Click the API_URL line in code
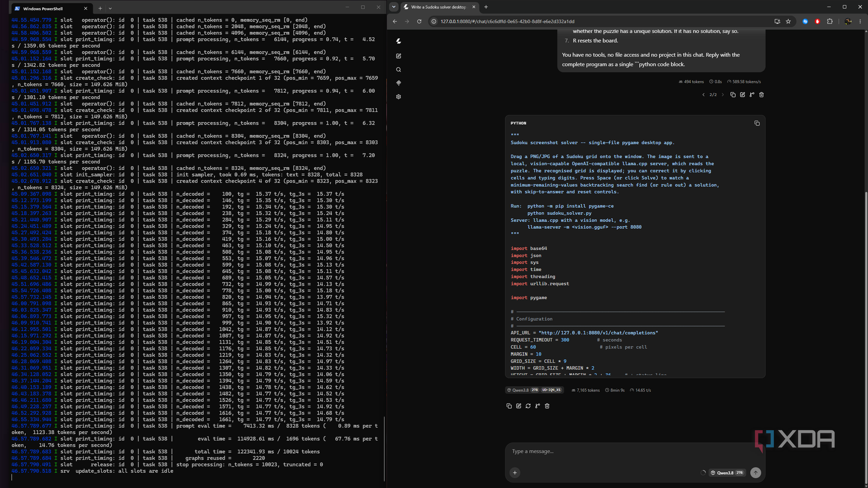Viewport: 868px width, 488px height. point(584,333)
